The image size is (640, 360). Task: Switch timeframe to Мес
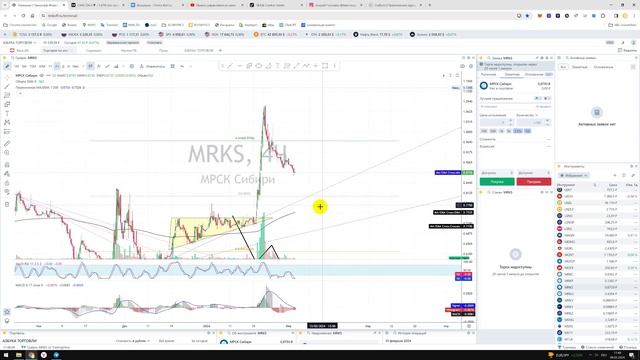[75, 66]
